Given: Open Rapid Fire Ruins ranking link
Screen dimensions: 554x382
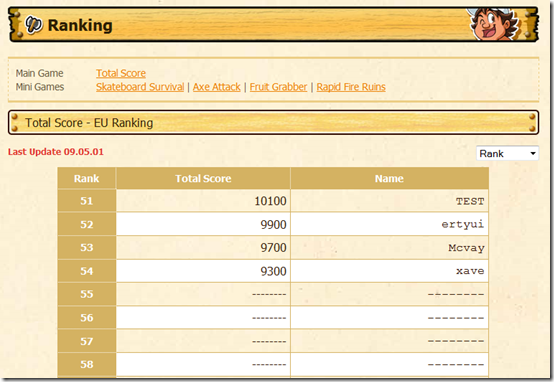Looking at the screenshot, I should (x=351, y=87).
